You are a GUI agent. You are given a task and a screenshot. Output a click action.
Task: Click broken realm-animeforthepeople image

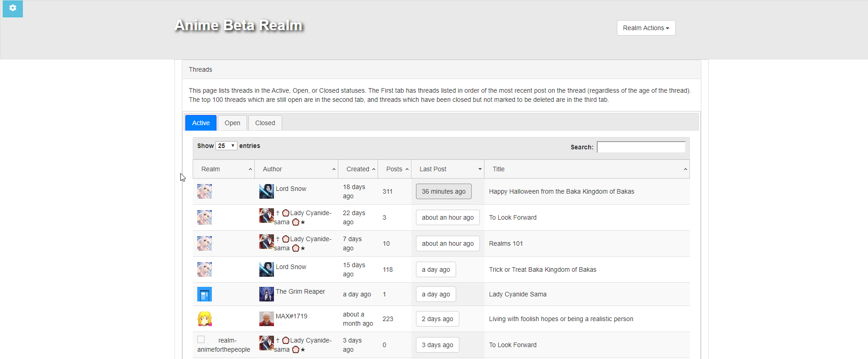[201, 339]
